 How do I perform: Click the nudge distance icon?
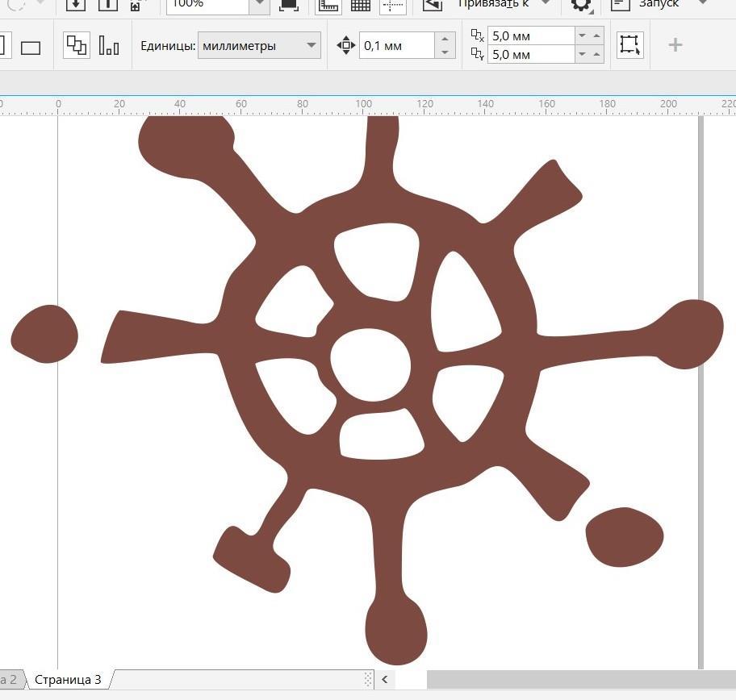[346, 45]
